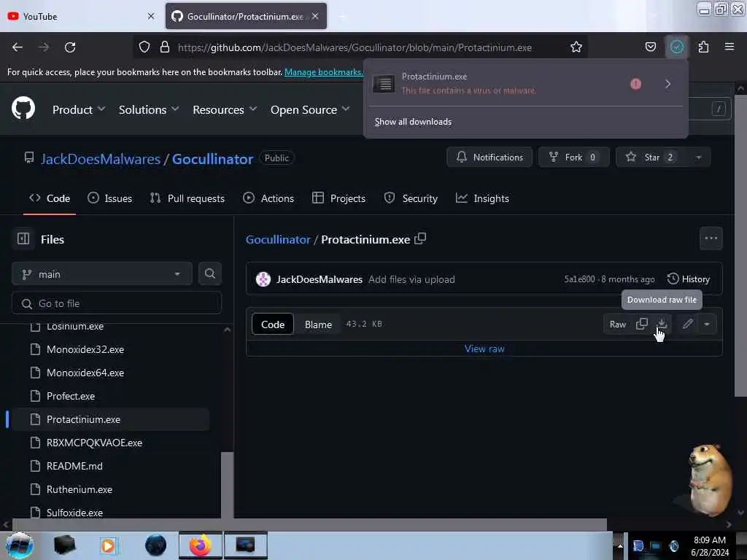Go back with browser back arrow
The height and width of the screenshot is (560, 747).
[18, 47]
